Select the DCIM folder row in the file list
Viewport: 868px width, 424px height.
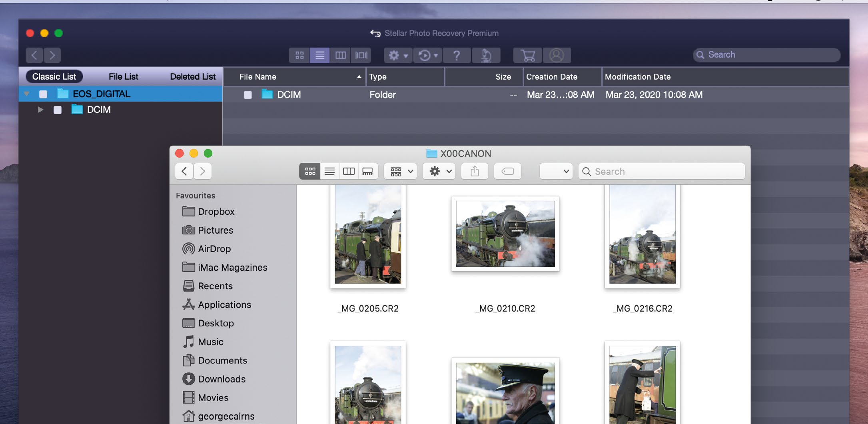point(536,95)
